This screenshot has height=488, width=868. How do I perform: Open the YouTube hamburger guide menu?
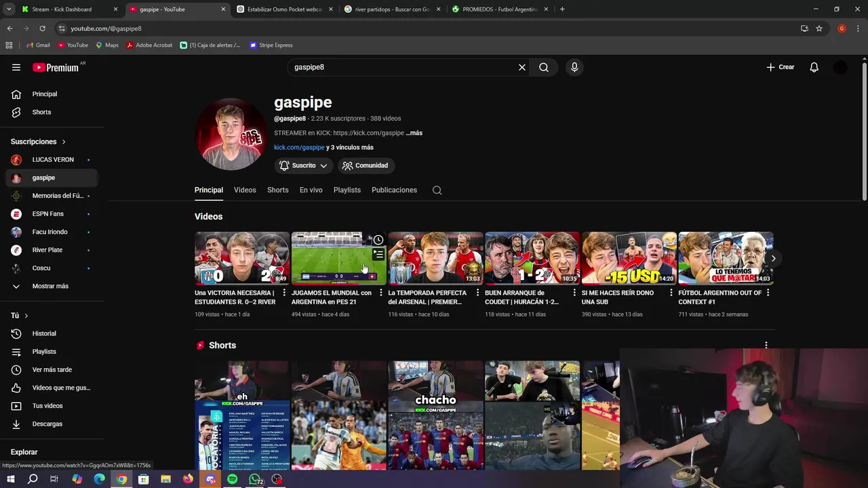click(16, 67)
